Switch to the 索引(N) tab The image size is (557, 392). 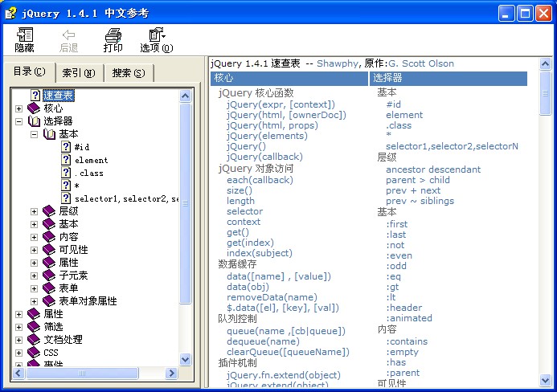point(79,73)
